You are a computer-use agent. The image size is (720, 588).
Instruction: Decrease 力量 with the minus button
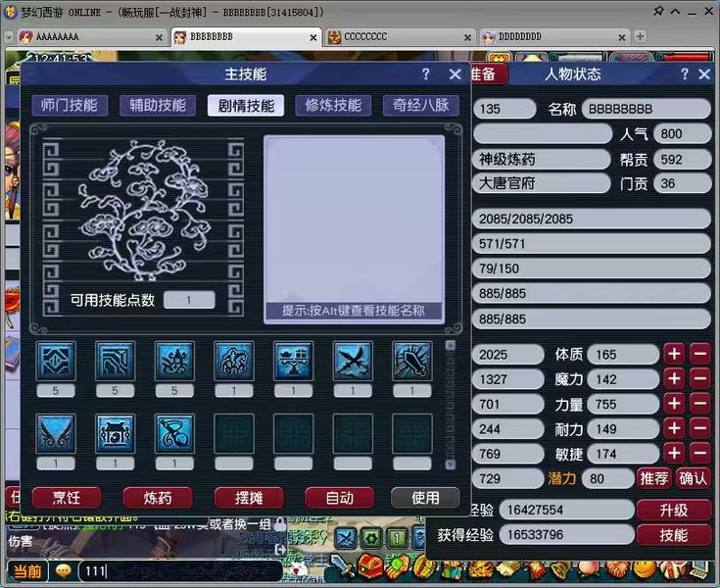[x=700, y=404]
